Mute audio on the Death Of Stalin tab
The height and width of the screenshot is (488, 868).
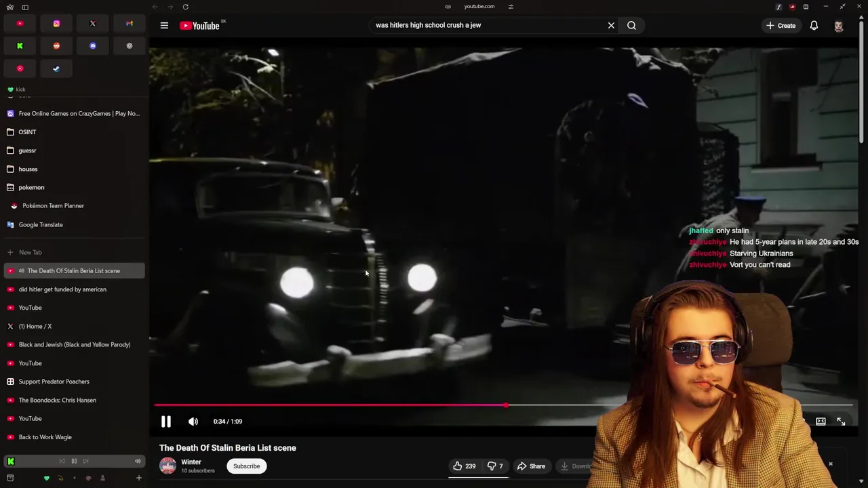(21, 271)
